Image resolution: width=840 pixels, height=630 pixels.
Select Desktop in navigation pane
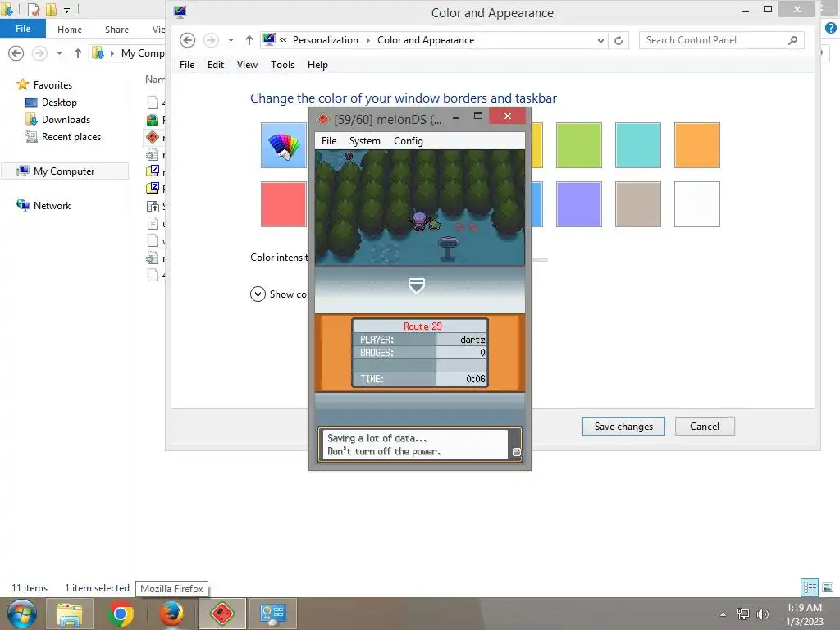tap(59, 103)
